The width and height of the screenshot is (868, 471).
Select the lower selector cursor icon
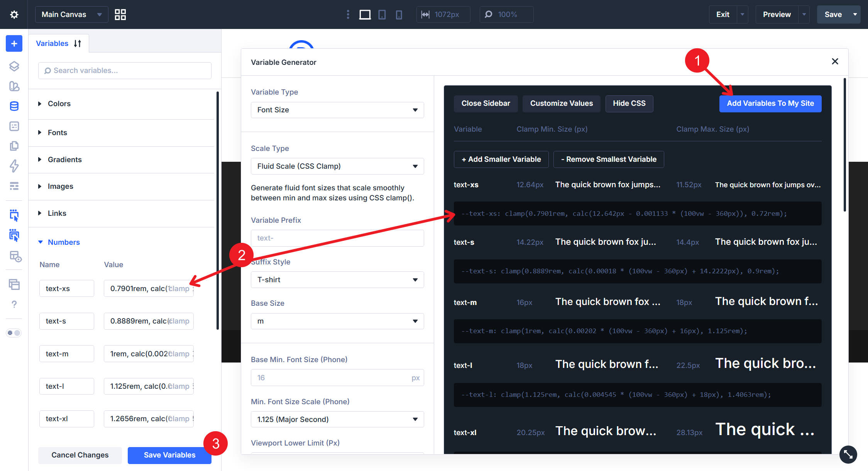(14, 235)
